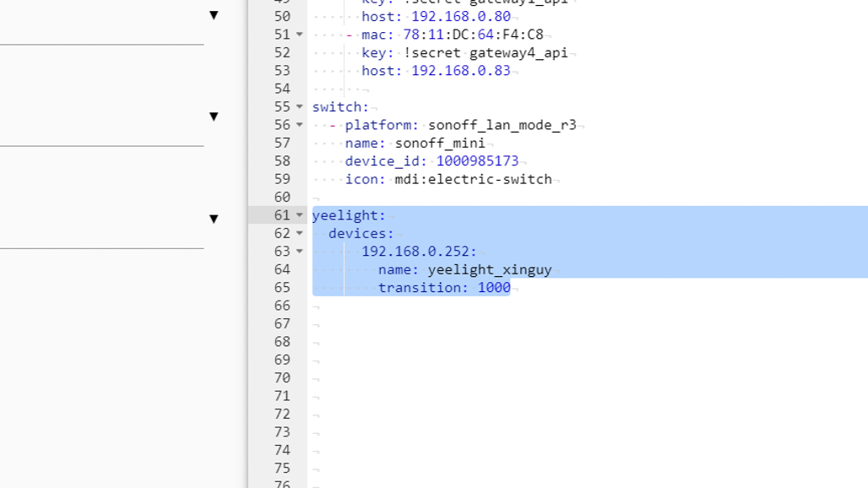
Task: Open the lowest dropdown arrow in left panel
Action: pos(214,219)
